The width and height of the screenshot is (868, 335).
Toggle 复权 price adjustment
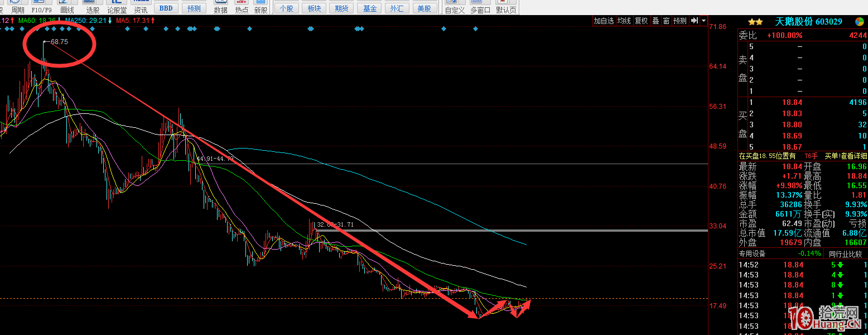[x=641, y=21]
